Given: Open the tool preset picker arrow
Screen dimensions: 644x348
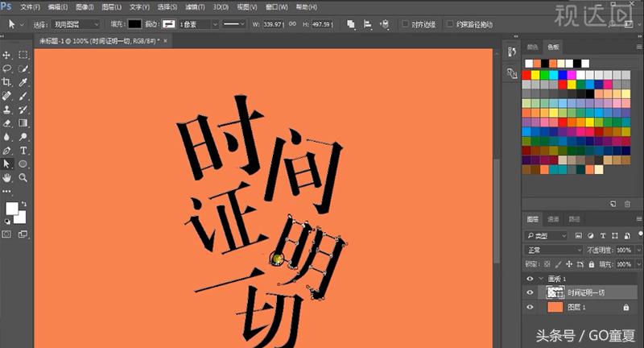Looking at the screenshot, I should (x=22, y=25).
